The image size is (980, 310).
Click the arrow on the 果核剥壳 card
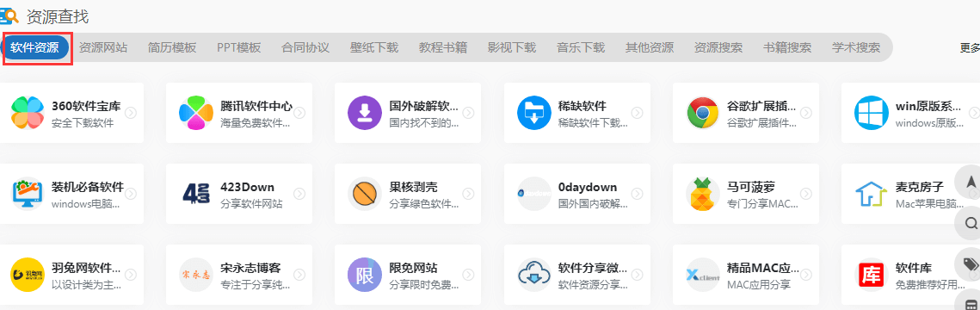click(x=468, y=194)
